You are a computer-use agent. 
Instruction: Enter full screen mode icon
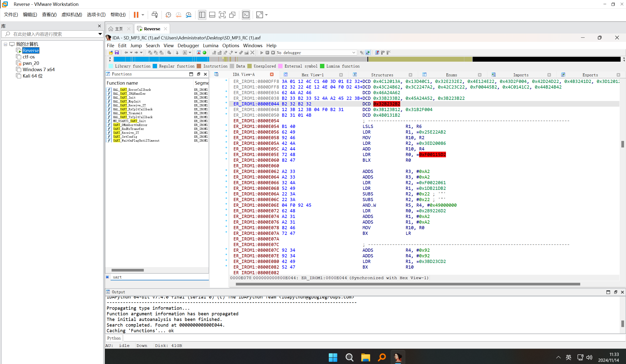tap(222, 15)
